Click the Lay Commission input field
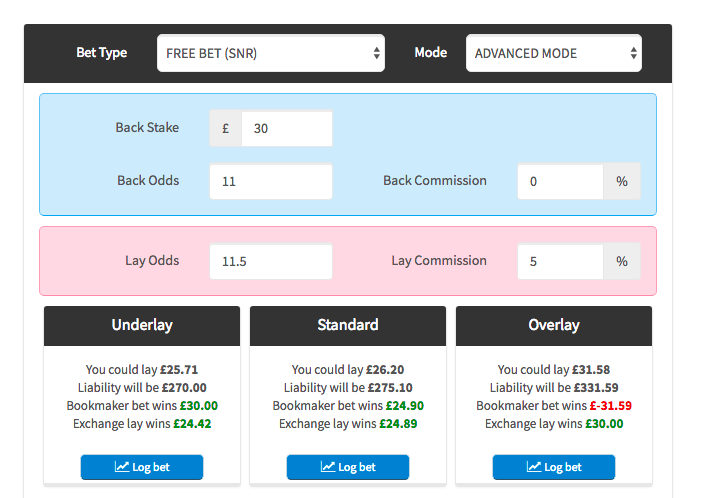 pyautogui.click(x=560, y=261)
